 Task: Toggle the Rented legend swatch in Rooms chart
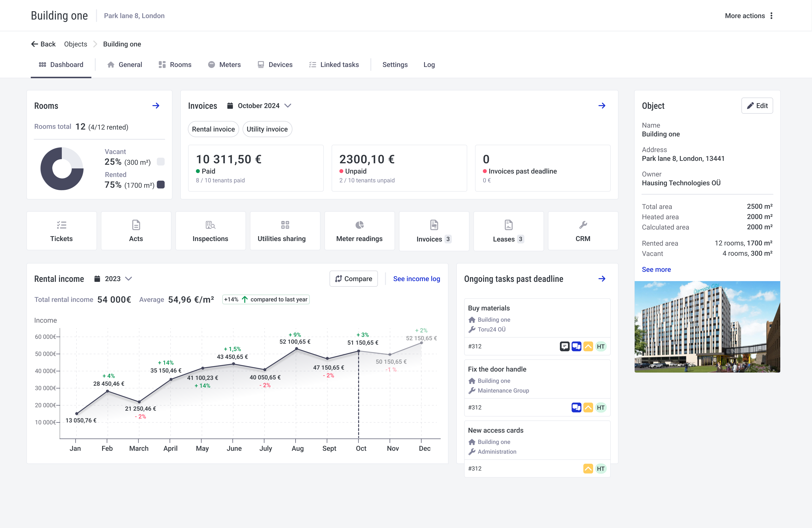[x=160, y=185]
